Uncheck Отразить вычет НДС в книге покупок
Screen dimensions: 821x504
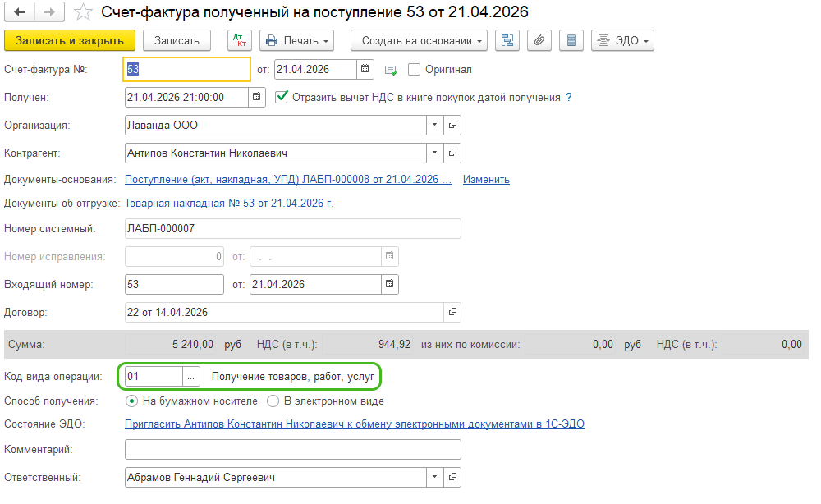tap(282, 97)
